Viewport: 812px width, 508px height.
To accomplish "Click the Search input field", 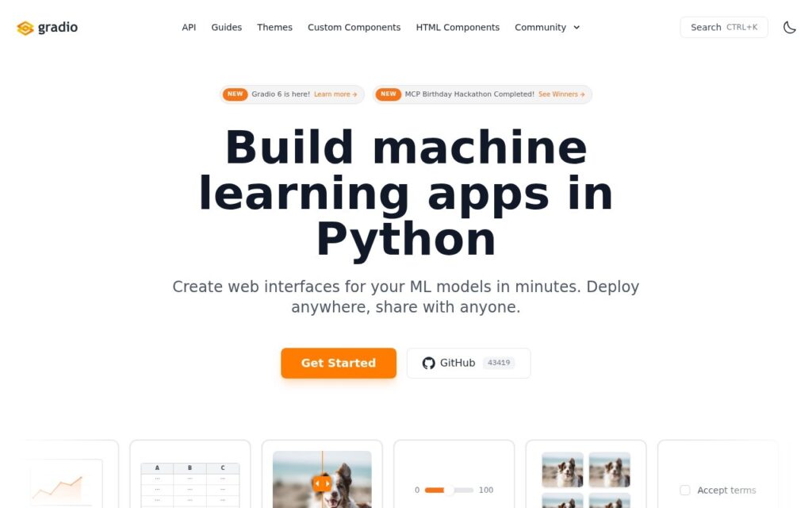I will tap(724, 28).
